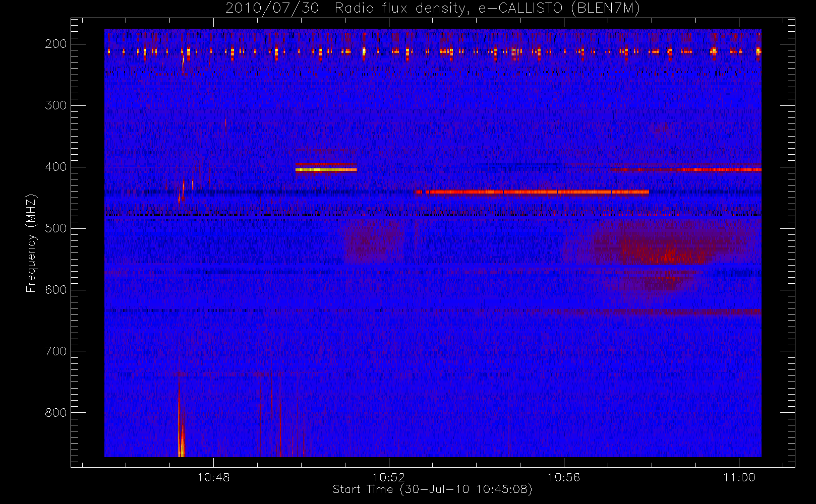Click the 11:00 time tick label
The height and width of the screenshot is (504, 816).
tap(739, 477)
